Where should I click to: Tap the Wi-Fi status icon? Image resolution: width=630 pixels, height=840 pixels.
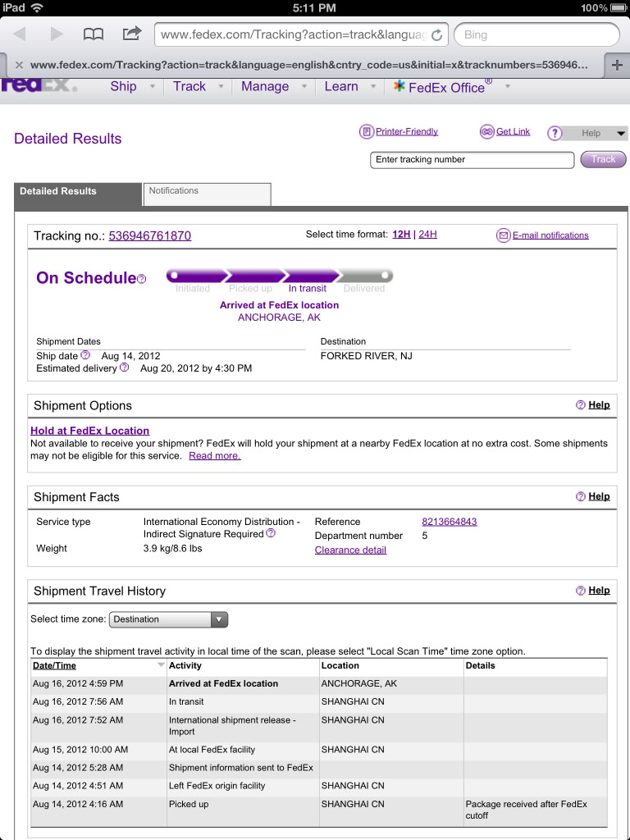(36, 7)
